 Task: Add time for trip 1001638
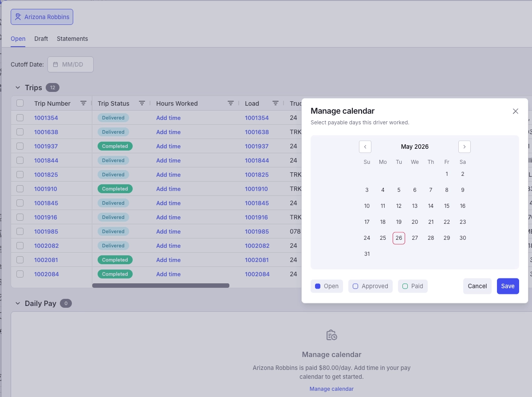click(x=168, y=132)
